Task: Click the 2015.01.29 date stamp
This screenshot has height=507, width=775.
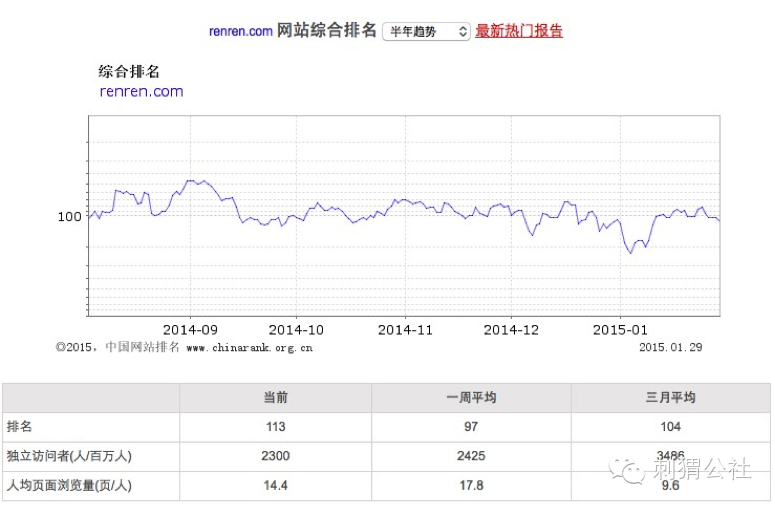Action: tap(671, 347)
